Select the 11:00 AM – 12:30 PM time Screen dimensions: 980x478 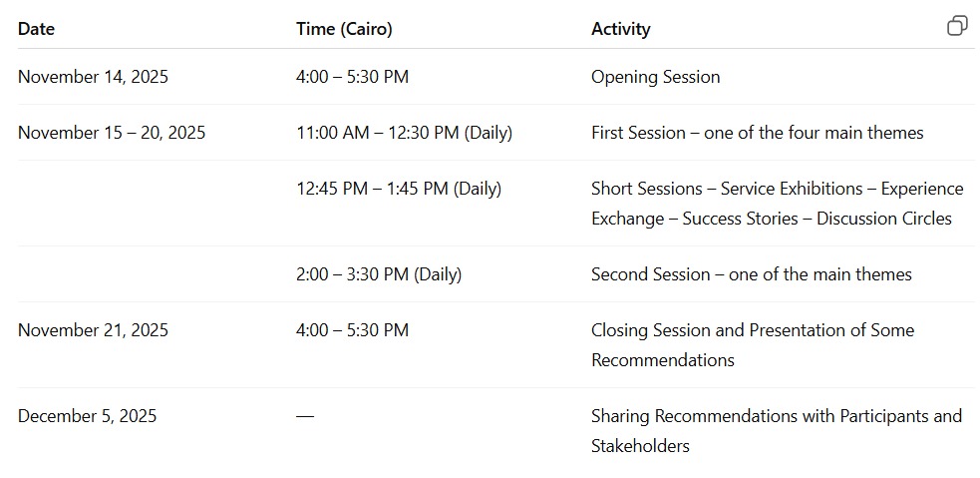[x=404, y=133]
